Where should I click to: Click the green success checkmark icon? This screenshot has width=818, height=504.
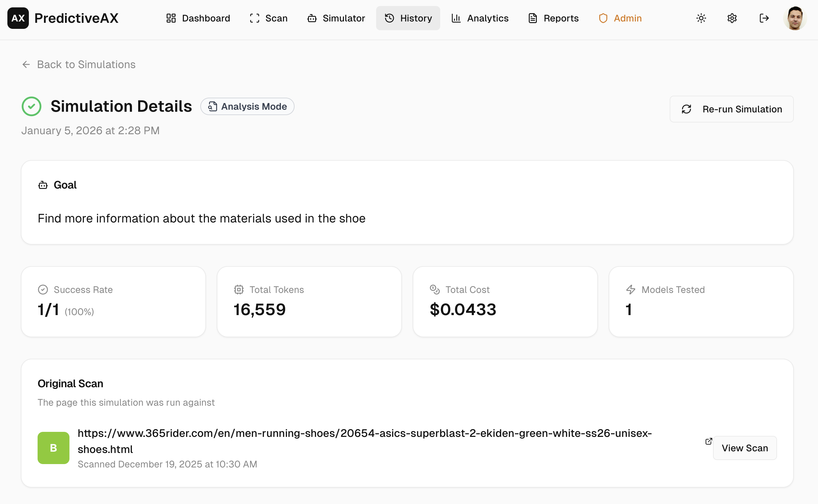[x=32, y=106]
